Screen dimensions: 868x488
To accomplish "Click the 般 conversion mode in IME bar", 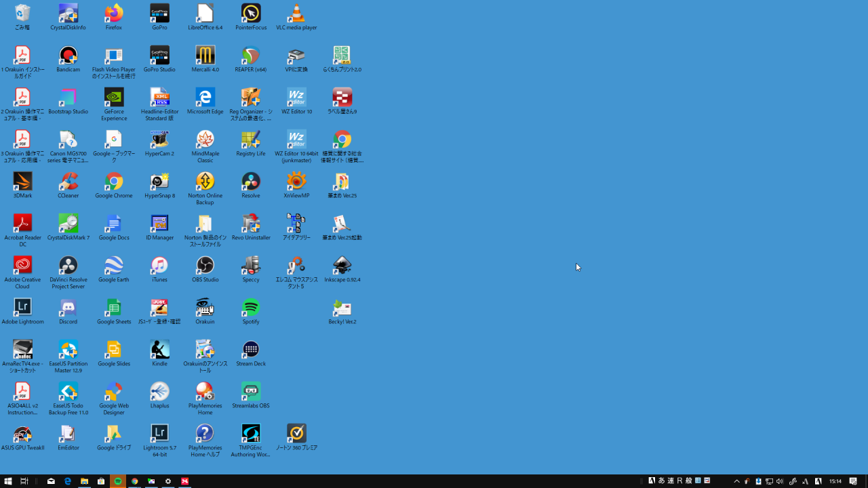I will 688,481.
